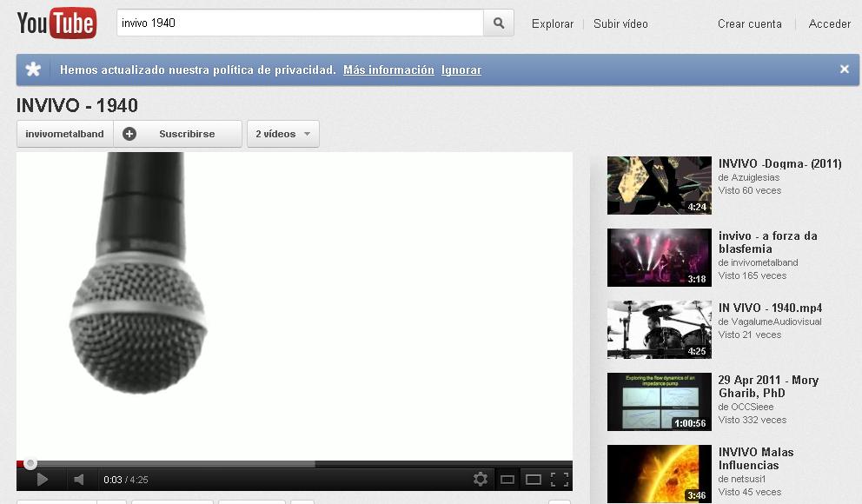Open the invivometalband channel button
The height and width of the screenshot is (504, 862).
(x=64, y=134)
